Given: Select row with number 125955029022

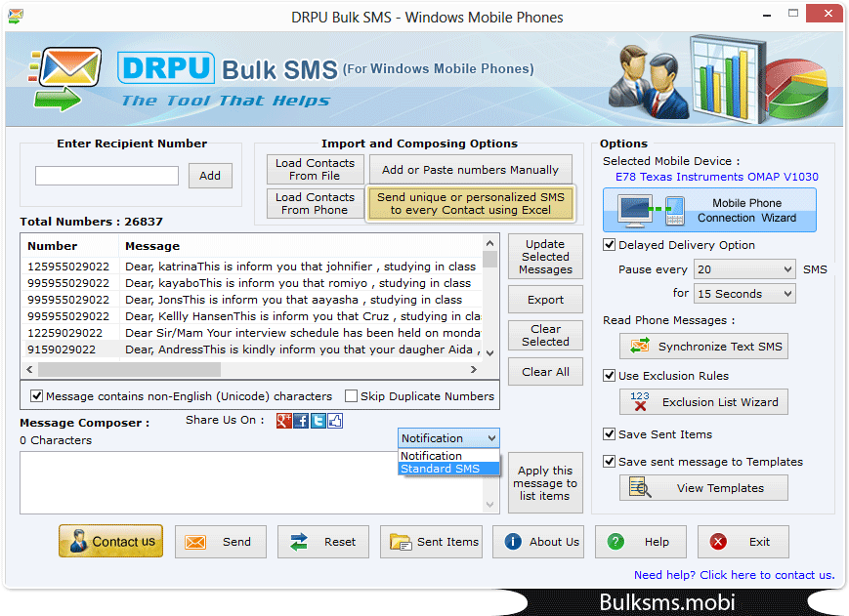Looking at the screenshot, I should point(253,267).
